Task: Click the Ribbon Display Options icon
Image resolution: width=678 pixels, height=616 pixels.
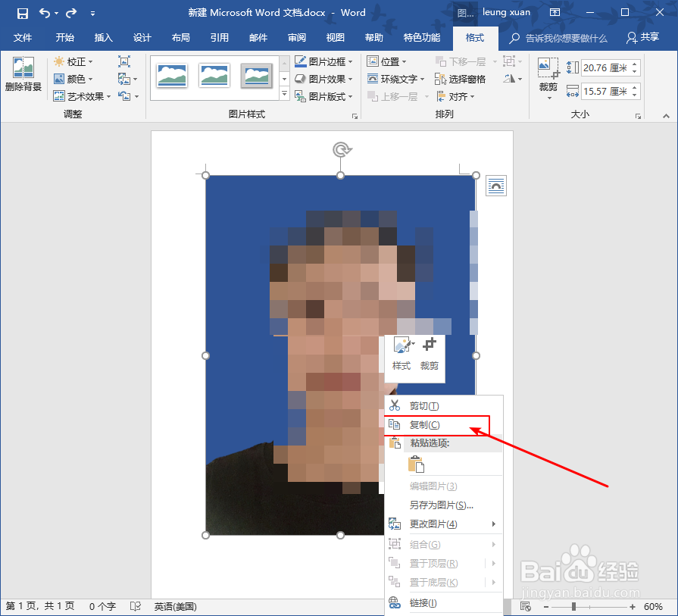Action: [555, 13]
